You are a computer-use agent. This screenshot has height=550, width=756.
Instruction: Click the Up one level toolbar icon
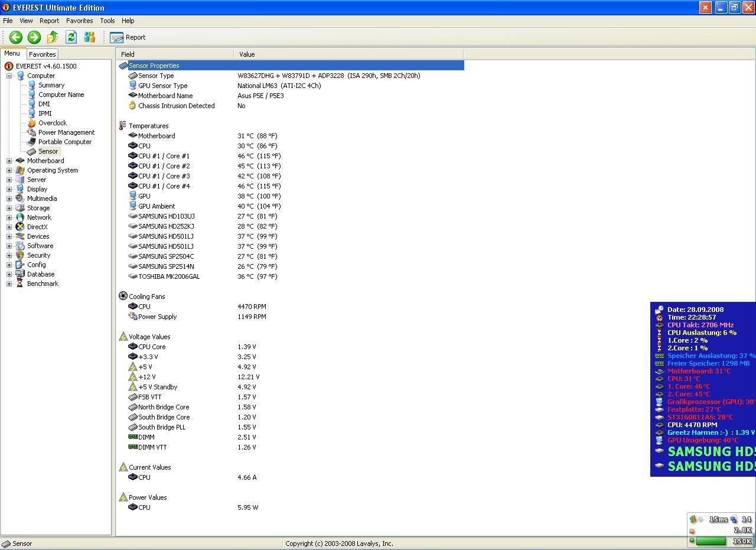53,37
